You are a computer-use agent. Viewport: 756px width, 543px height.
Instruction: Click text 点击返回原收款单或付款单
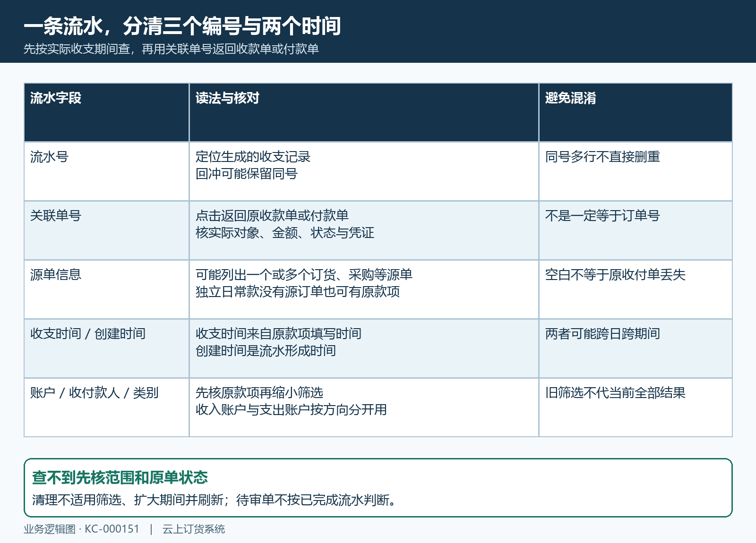[272, 216]
